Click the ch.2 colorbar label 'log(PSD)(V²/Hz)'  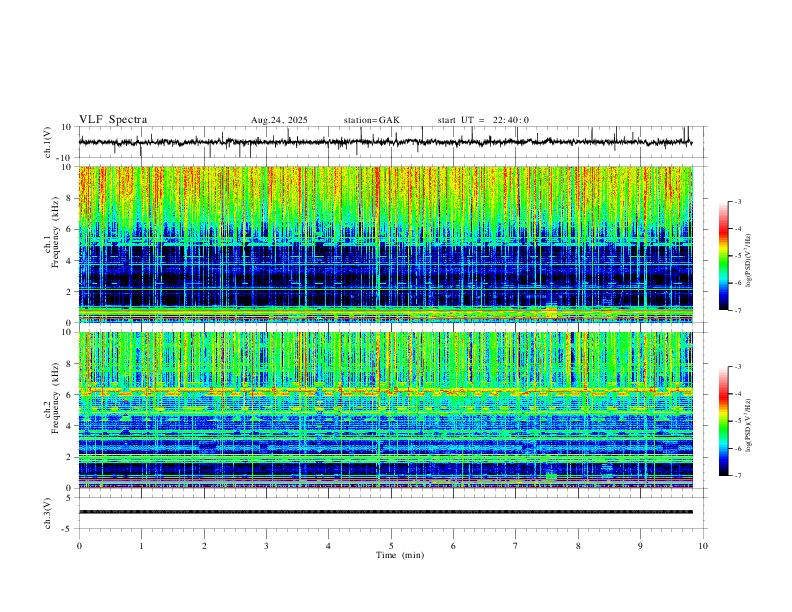[x=748, y=425]
